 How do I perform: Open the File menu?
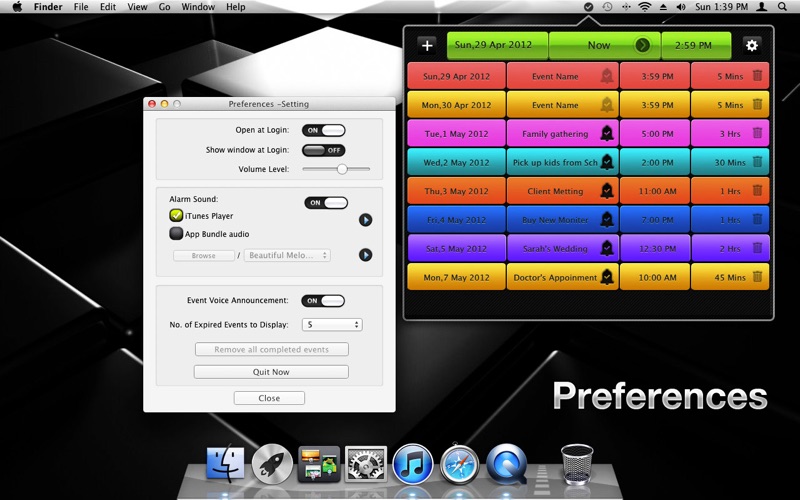(81, 7)
